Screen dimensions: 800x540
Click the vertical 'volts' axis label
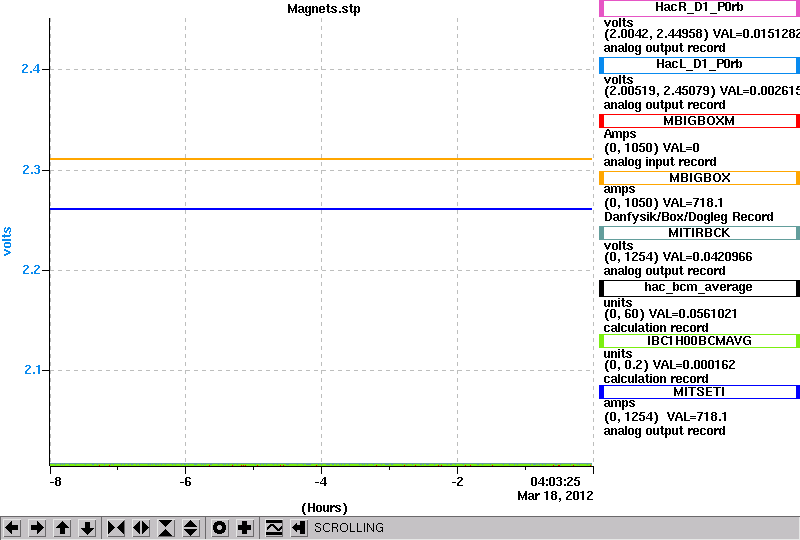tap(7, 241)
